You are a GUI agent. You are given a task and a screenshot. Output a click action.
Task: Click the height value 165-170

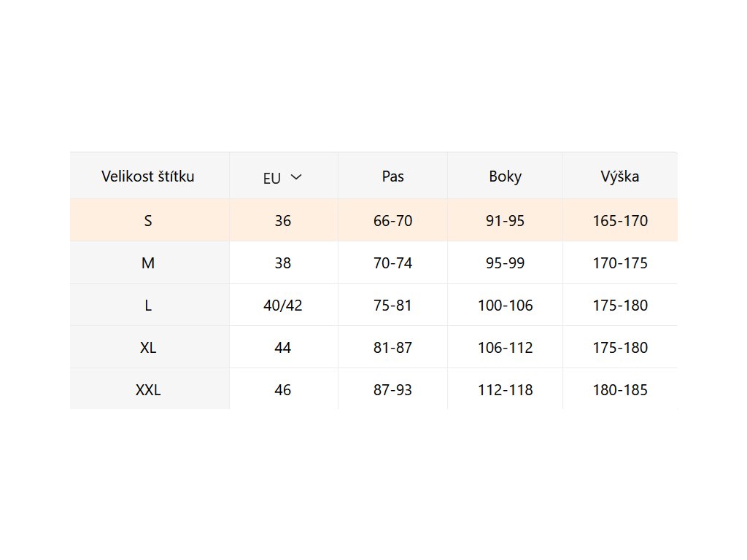pyautogui.click(x=620, y=220)
